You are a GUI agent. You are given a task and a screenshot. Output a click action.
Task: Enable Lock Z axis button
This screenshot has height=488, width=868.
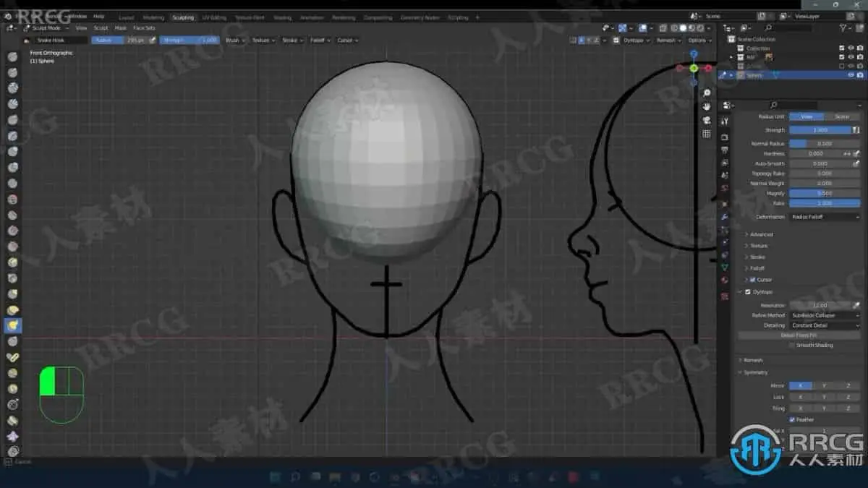point(848,397)
